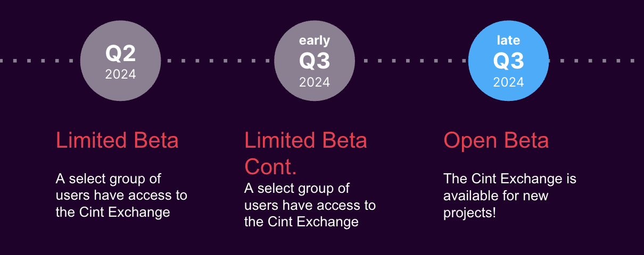Viewport: 644px width, 255px height.
Task: Click the dotted line between Q2 and early Q3
Action: pyautogui.click(x=217, y=61)
